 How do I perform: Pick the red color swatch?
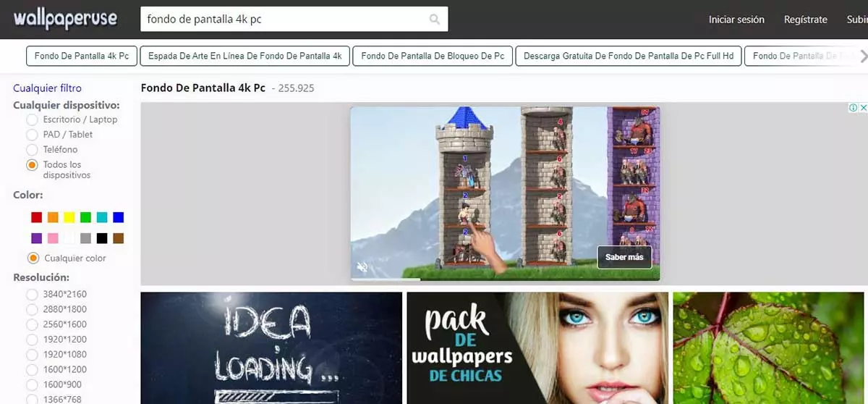36,217
